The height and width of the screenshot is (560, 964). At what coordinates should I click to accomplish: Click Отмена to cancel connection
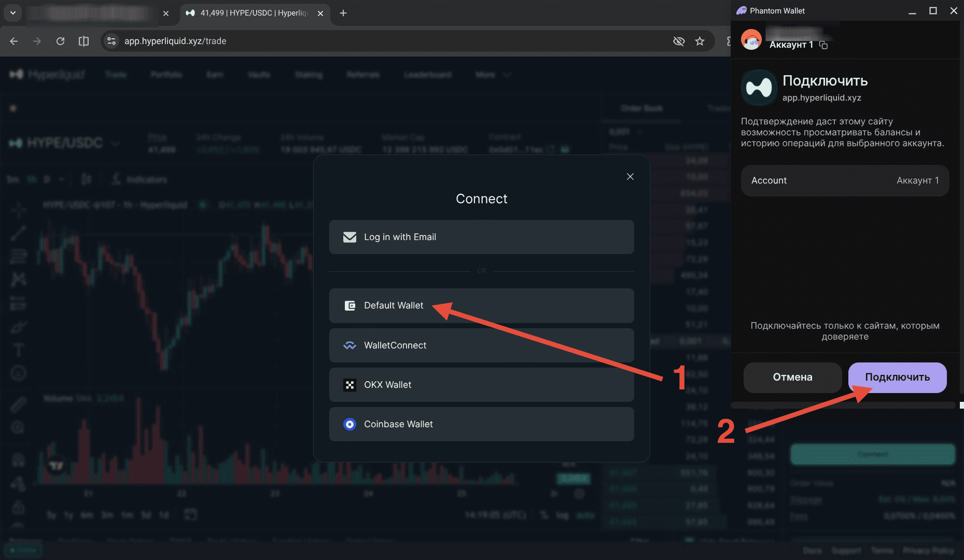(x=792, y=377)
